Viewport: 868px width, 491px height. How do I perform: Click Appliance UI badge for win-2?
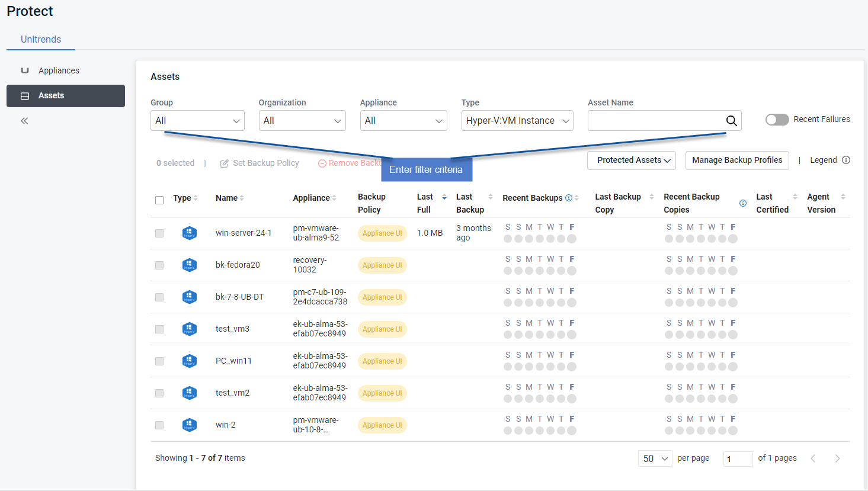click(382, 425)
